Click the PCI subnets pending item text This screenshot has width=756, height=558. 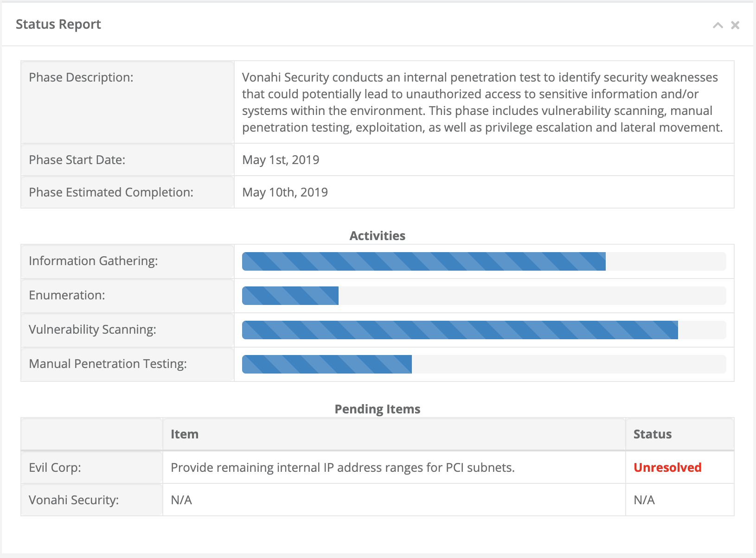click(x=342, y=467)
